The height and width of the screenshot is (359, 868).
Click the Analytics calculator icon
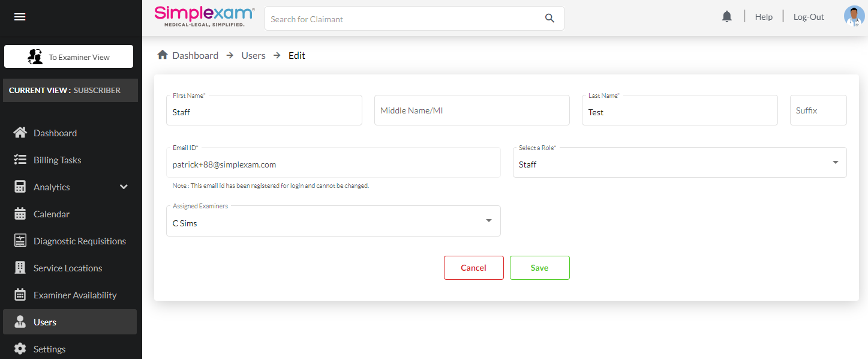coord(20,187)
